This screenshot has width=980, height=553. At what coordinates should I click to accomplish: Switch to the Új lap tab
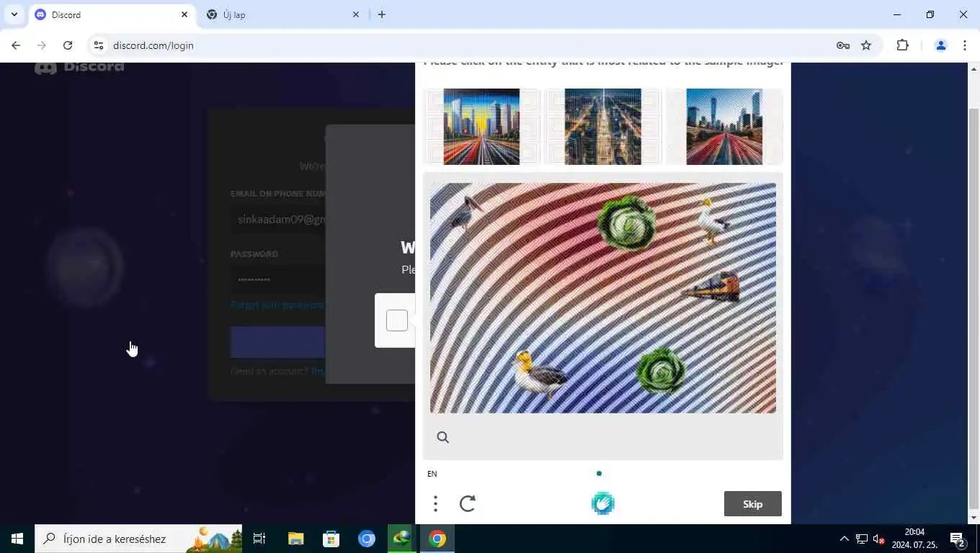283,14
